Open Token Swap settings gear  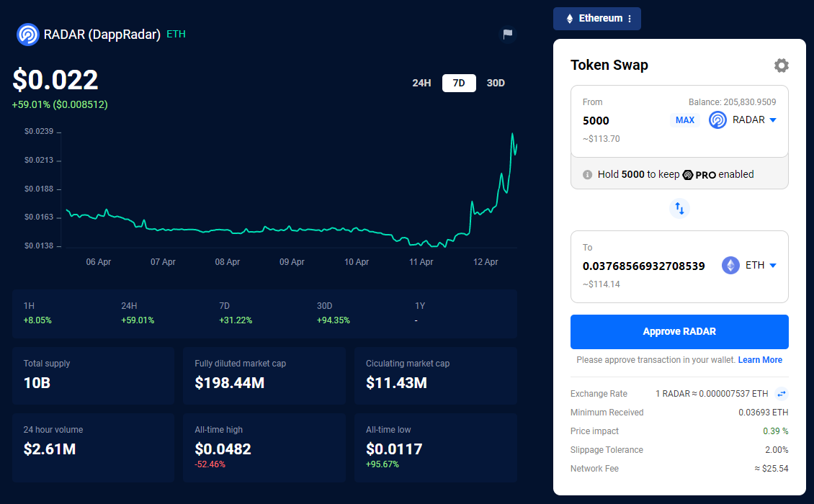[781, 66]
